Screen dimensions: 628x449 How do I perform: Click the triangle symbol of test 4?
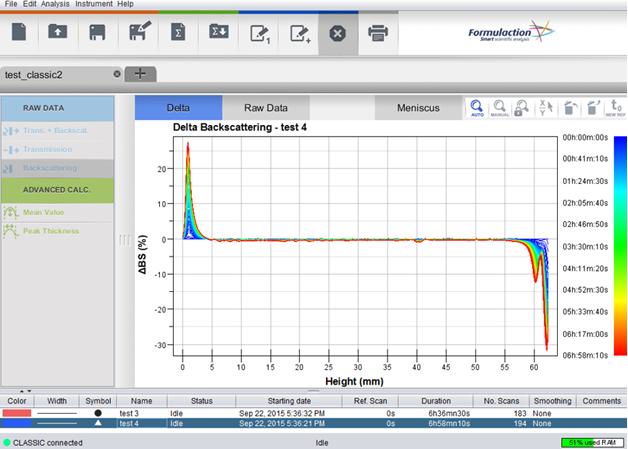coord(98,423)
